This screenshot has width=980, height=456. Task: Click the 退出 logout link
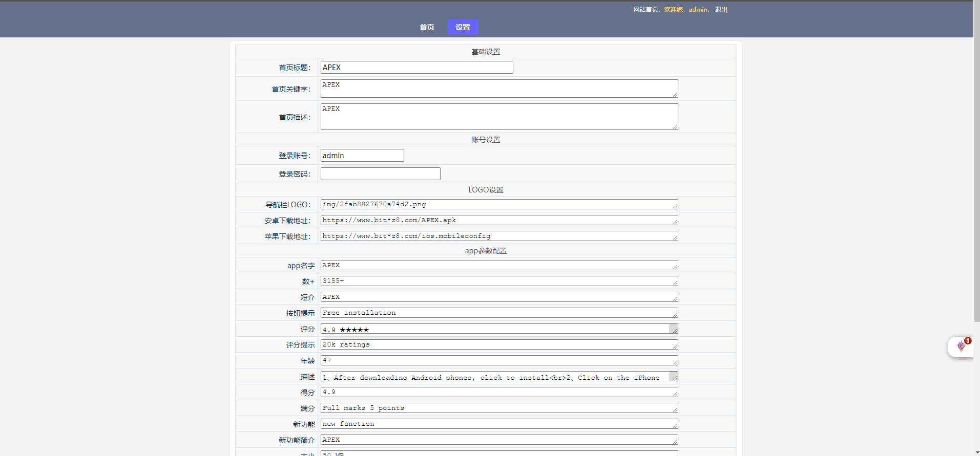[721, 10]
